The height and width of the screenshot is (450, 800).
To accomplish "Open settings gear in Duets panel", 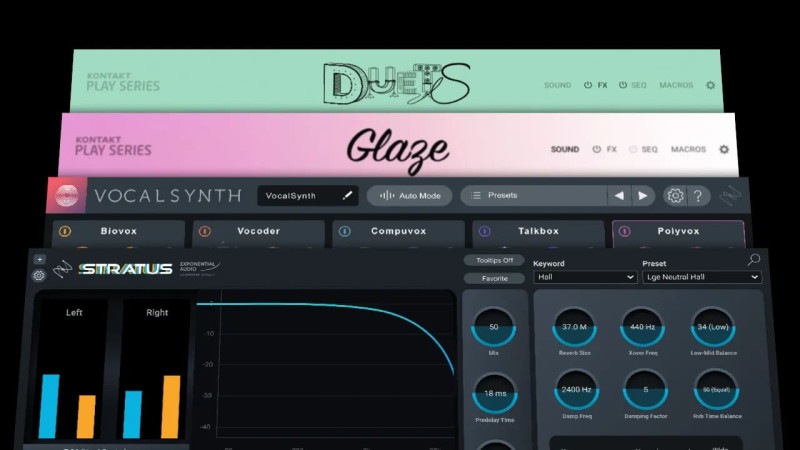I will point(710,85).
